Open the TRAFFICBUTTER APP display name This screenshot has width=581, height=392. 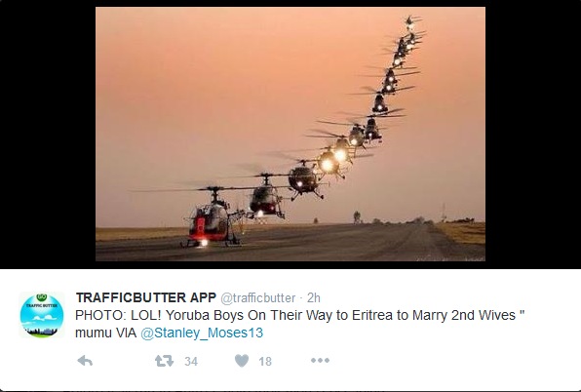point(145,297)
